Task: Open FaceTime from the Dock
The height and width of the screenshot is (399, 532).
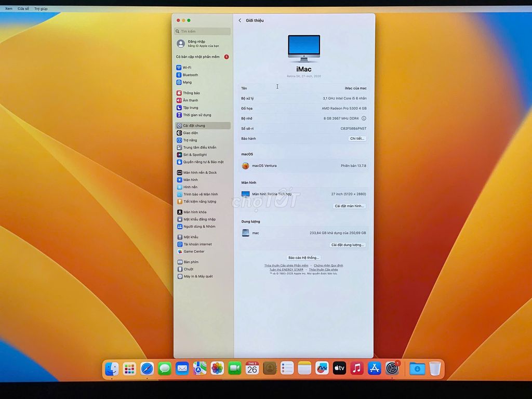Action: (x=235, y=368)
